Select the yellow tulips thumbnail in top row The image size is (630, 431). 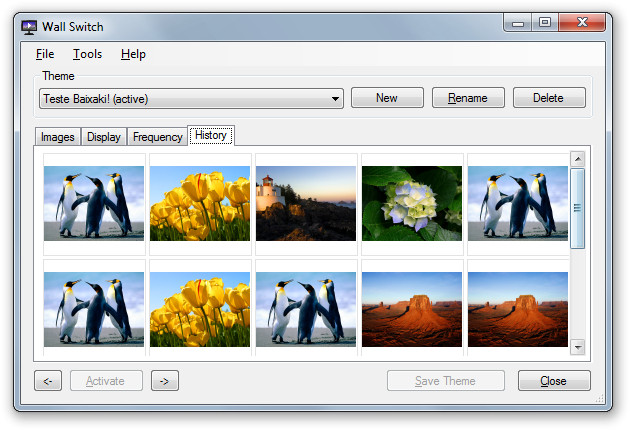pyautogui.click(x=200, y=204)
